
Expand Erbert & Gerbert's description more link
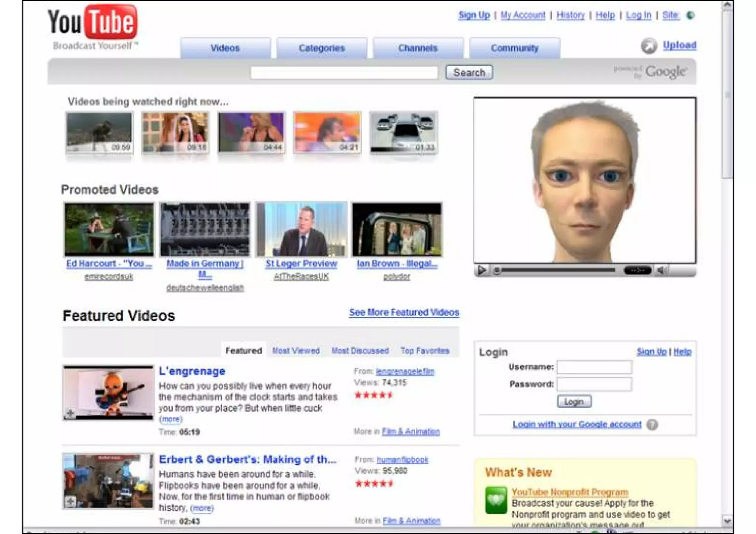tap(202, 508)
